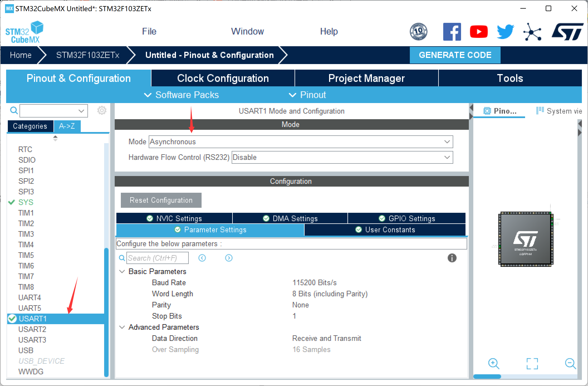Fit chip view to screen icon

tap(532, 363)
